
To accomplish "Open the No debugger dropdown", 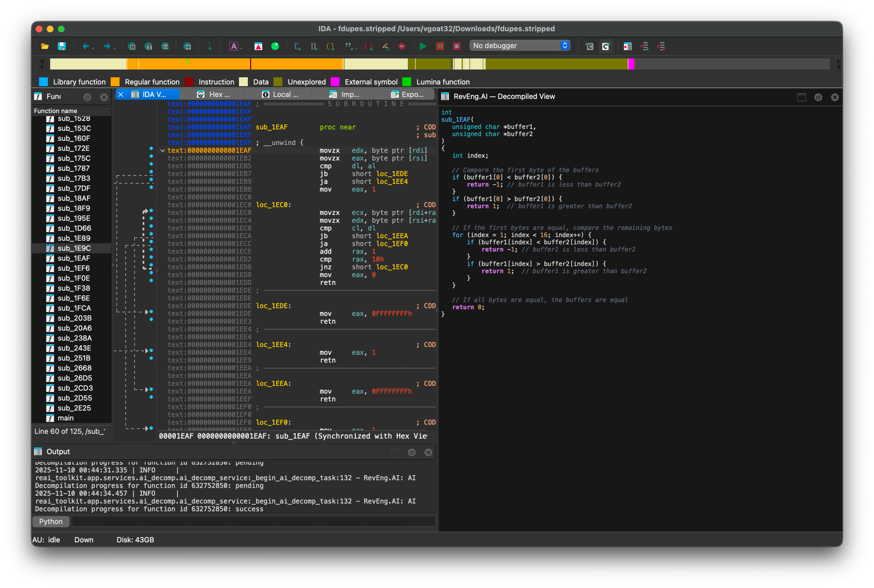I will 520,46.
